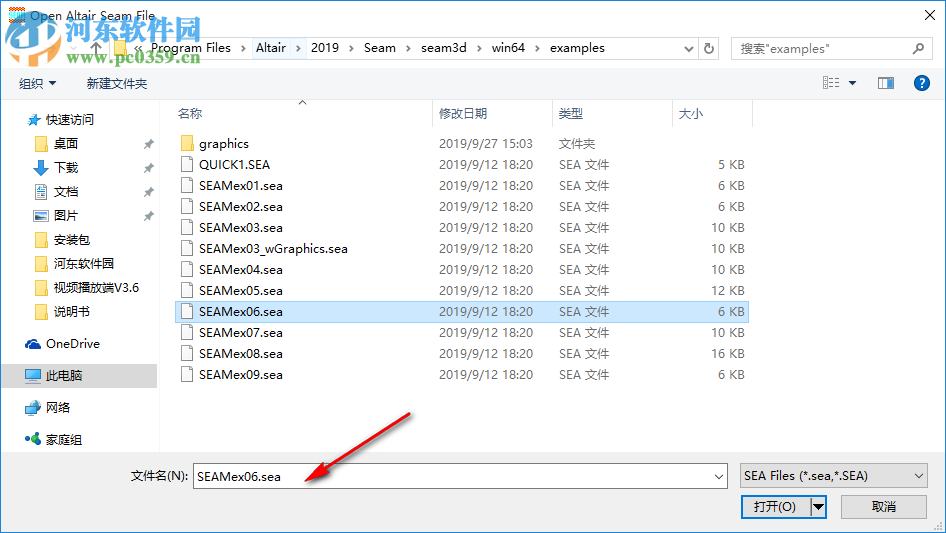
Task: Open 说明书 folder in sidebar
Action: tap(72, 311)
